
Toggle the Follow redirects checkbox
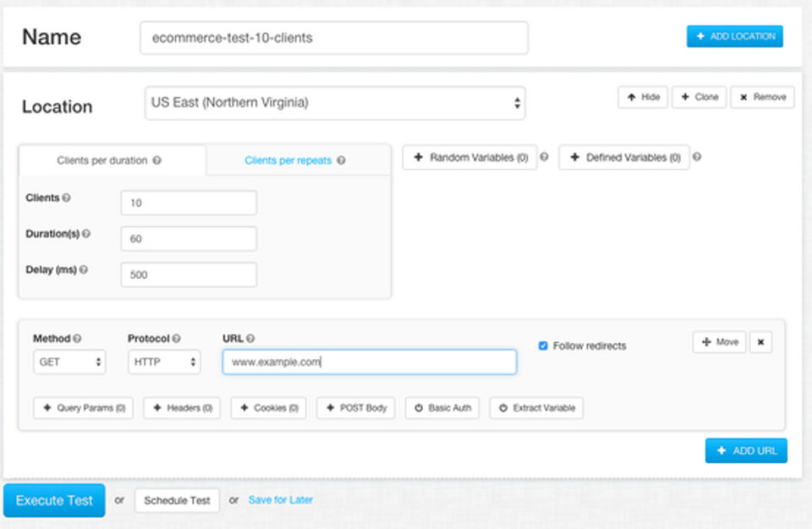[x=543, y=346]
